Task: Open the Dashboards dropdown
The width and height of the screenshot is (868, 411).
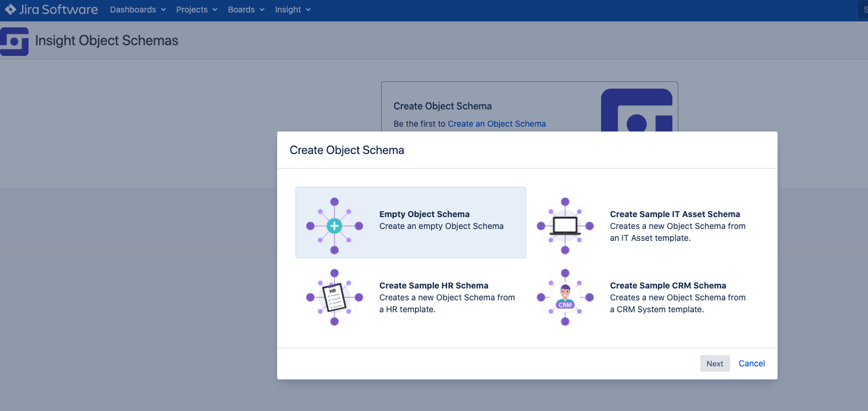Action: pos(137,10)
